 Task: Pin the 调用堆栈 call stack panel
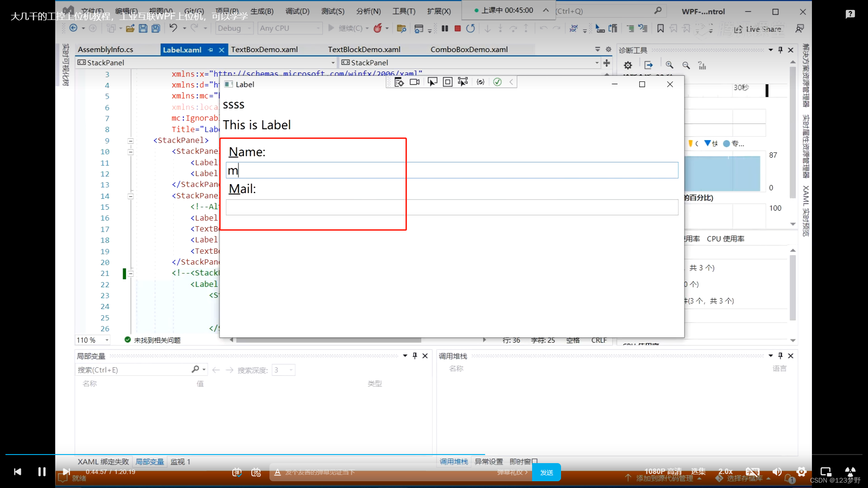pos(780,356)
